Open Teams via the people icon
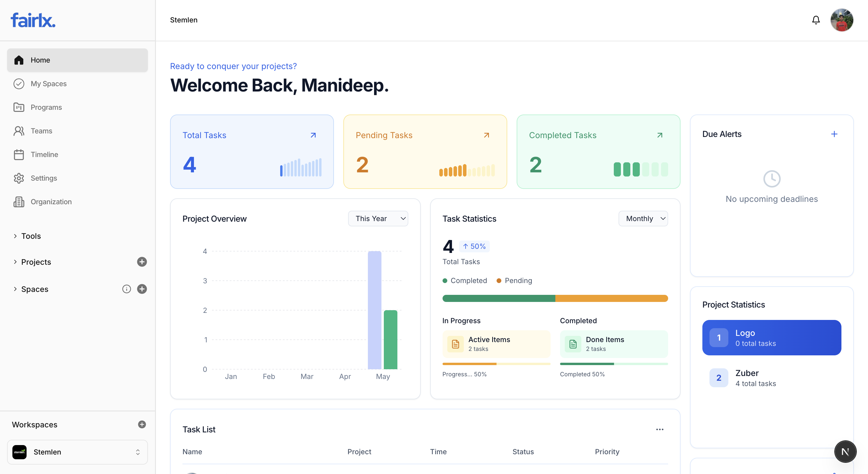This screenshot has width=868, height=474. [x=19, y=131]
